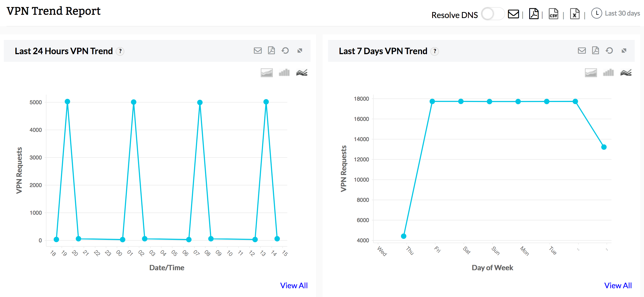The height and width of the screenshot is (297, 644).
Task: Refresh the Last 7 Days VPN Trend widget
Action: 609,51
